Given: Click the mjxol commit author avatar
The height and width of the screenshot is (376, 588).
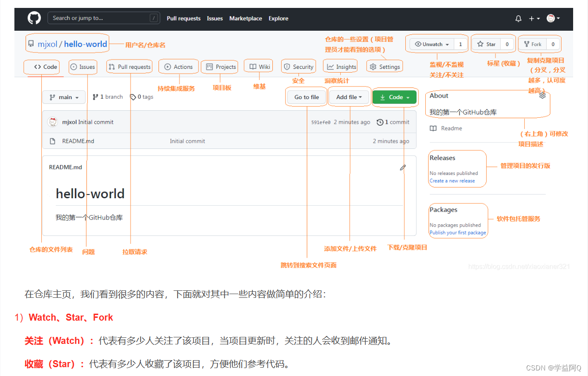Looking at the screenshot, I should tap(53, 122).
